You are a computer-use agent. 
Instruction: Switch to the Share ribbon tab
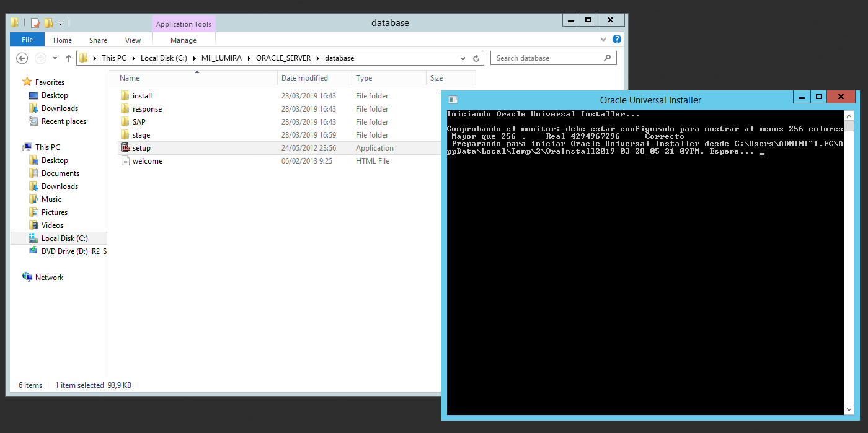[x=98, y=40]
